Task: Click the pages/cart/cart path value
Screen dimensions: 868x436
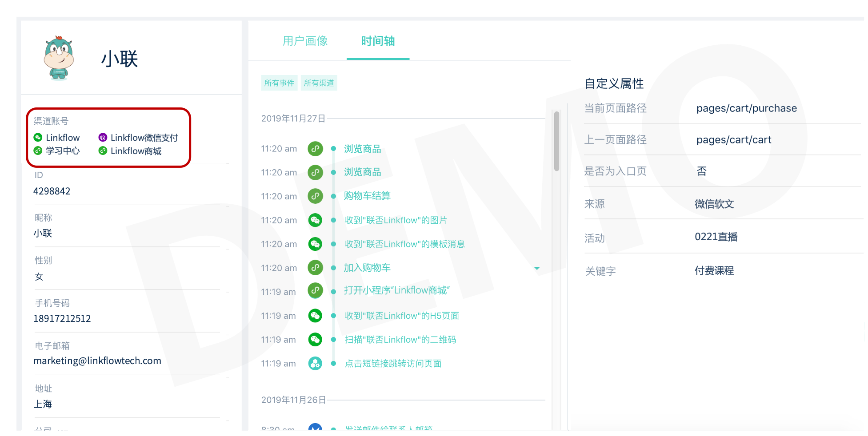Action: point(734,140)
